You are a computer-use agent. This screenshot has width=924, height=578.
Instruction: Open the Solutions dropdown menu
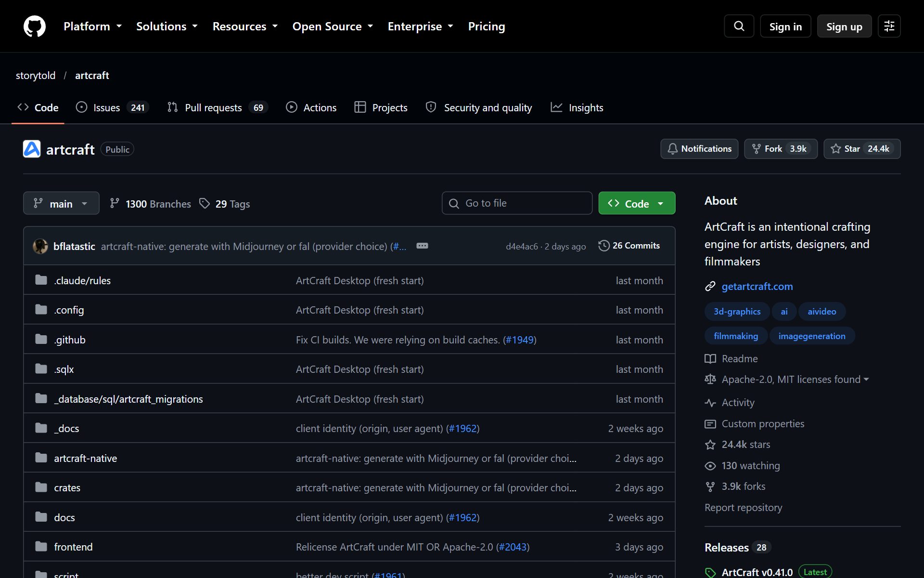(x=167, y=26)
